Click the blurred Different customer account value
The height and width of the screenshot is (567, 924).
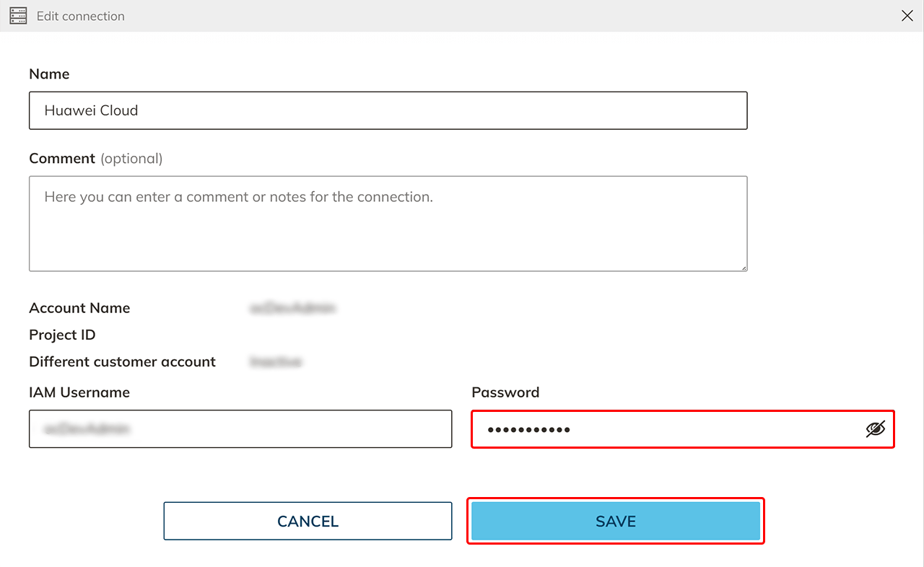276,361
